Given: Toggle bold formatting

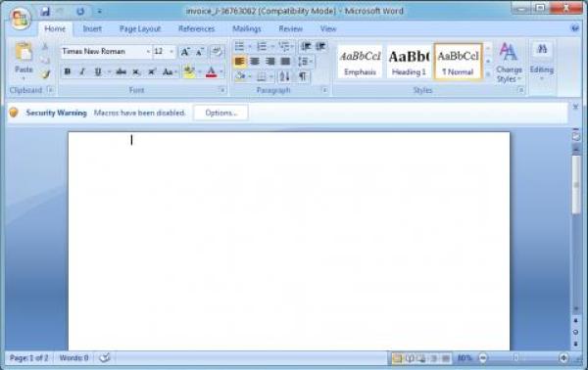Looking at the screenshot, I should point(67,71).
